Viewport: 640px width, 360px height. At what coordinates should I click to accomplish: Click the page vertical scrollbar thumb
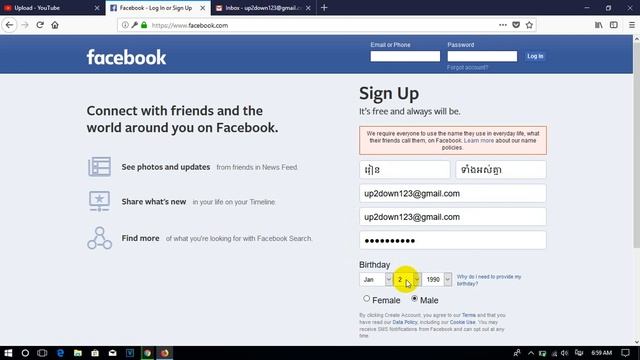point(636,145)
